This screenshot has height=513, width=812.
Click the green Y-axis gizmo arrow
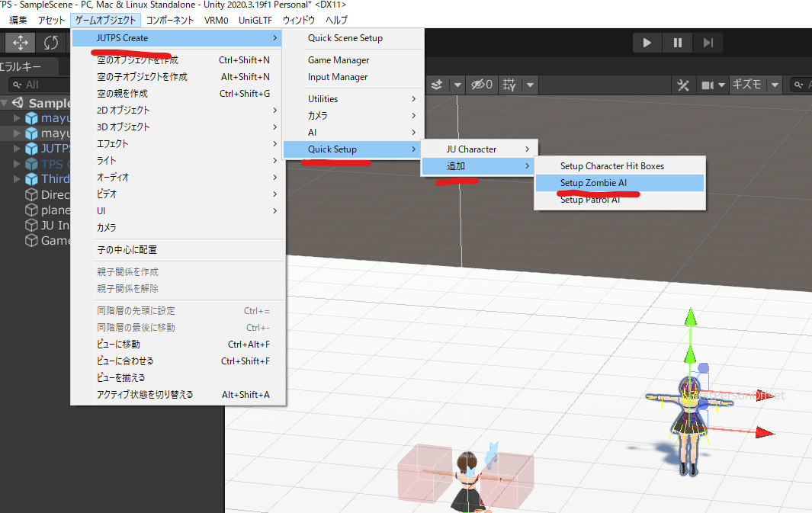click(x=691, y=320)
